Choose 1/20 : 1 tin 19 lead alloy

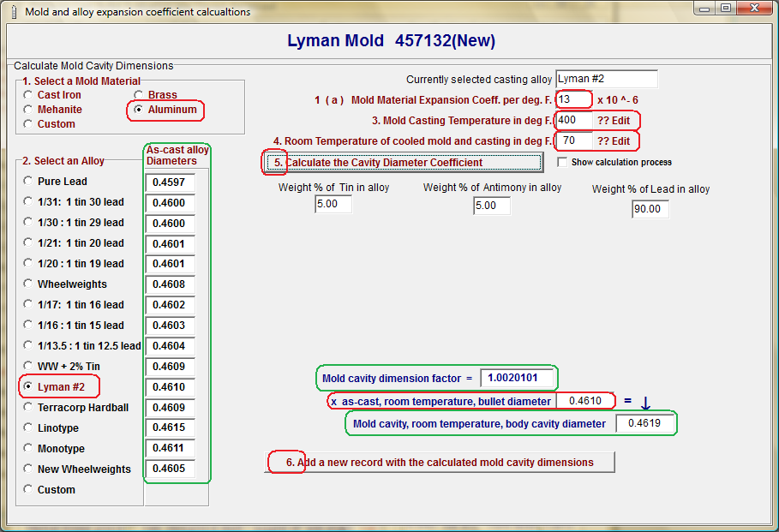click(x=74, y=264)
